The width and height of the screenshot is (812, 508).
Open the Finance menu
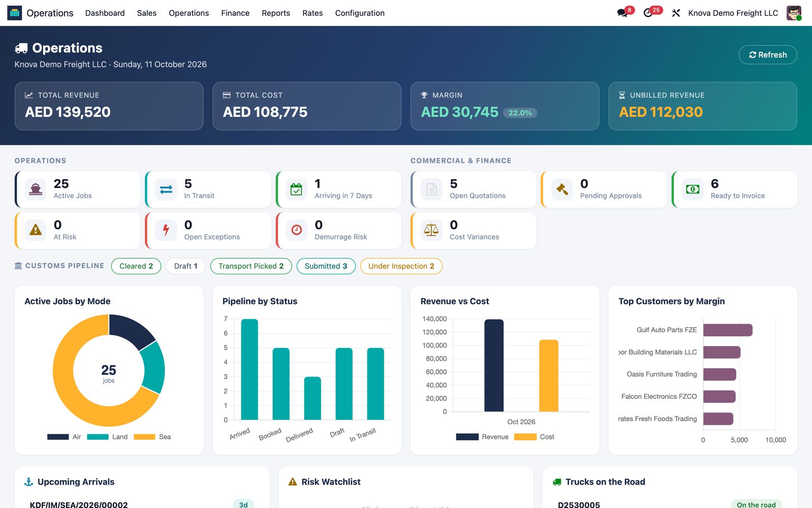pos(235,13)
